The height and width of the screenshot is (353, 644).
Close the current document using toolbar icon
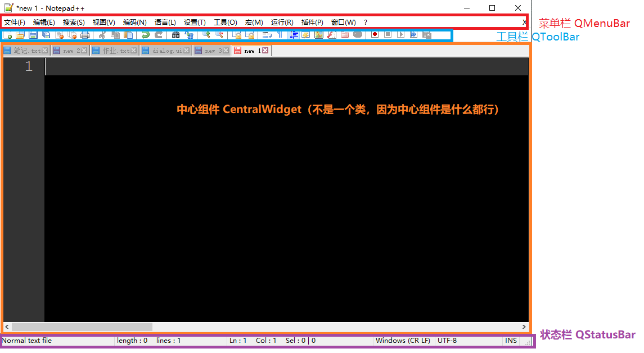coord(59,35)
